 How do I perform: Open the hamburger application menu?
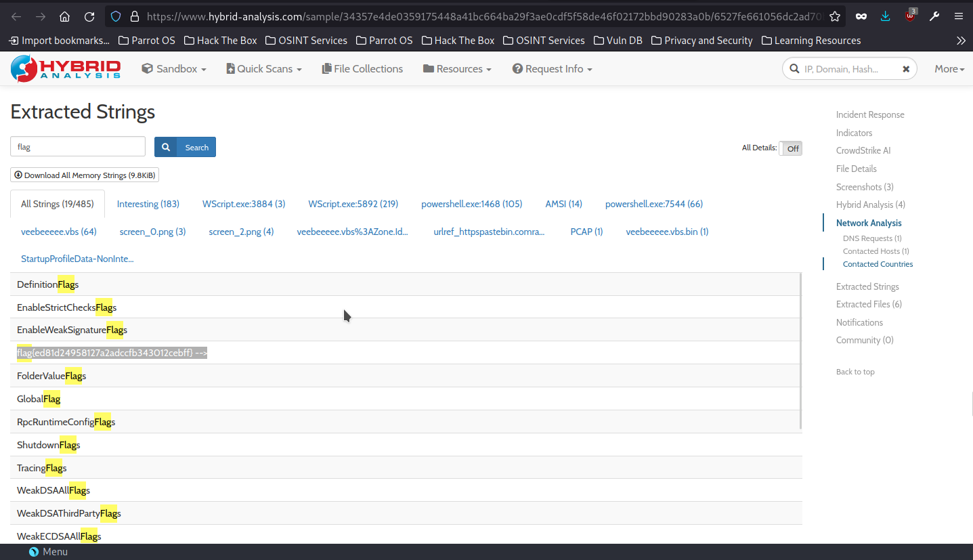tap(959, 16)
